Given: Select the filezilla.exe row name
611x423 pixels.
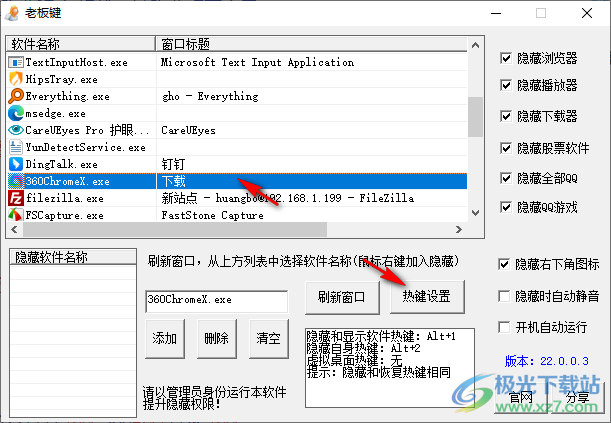Looking at the screenshot, I should tap(65, 198).
